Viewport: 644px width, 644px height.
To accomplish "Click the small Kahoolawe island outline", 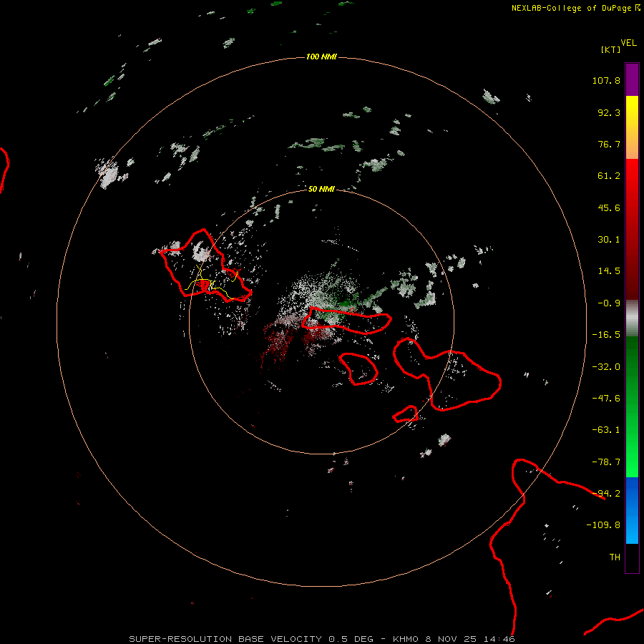I will (406, 414).
